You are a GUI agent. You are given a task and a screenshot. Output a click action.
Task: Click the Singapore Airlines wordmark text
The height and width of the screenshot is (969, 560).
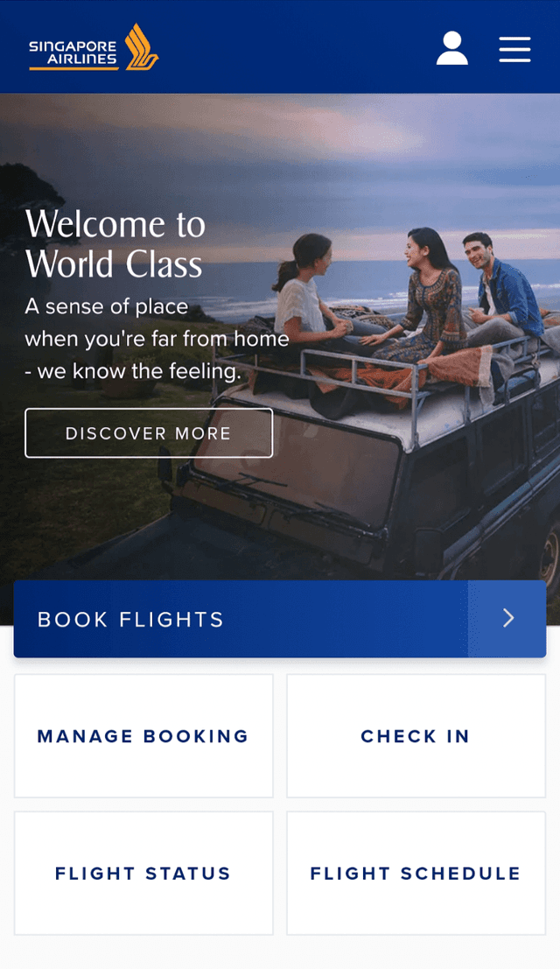click(73, 53)
